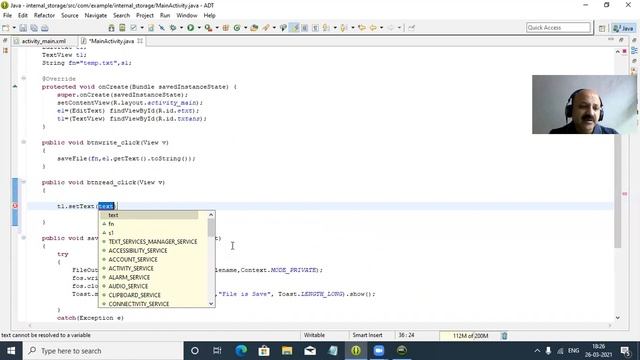This screenshot has width=640, height=360.
Task: Open the Navigate menu
Action: tap(96, 16)
